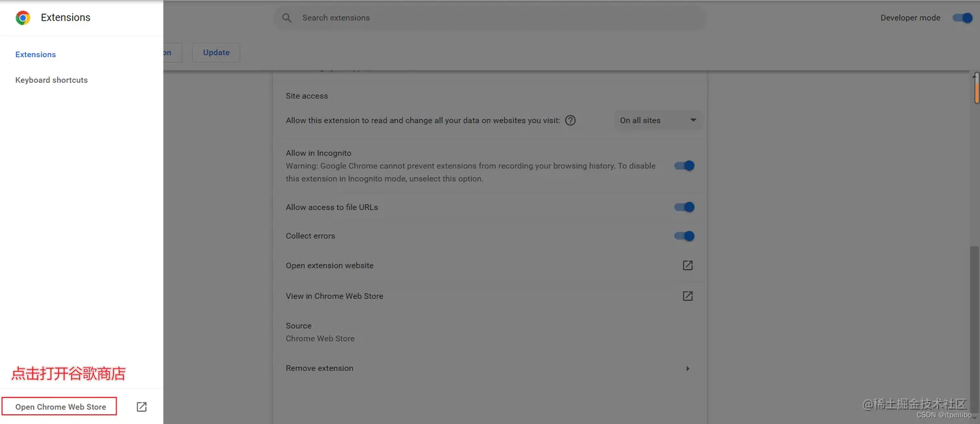Launch icon for View in Chrome Web Store
Screen dimensions: 980x424
tap(688, 296)
